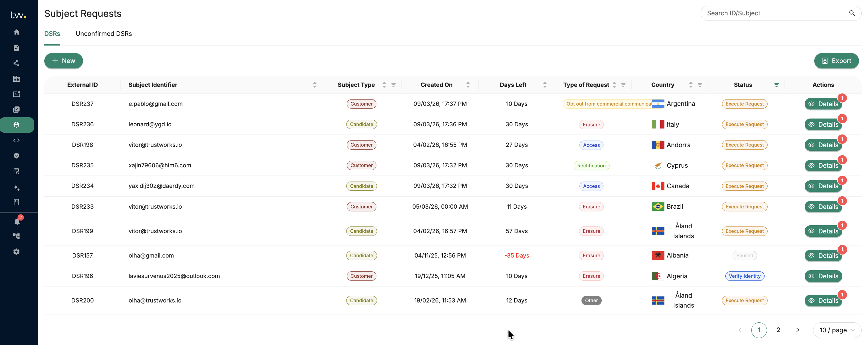Click the building sidebar icon
This screenshot has width=868, height=345.
tap(17, 78)
